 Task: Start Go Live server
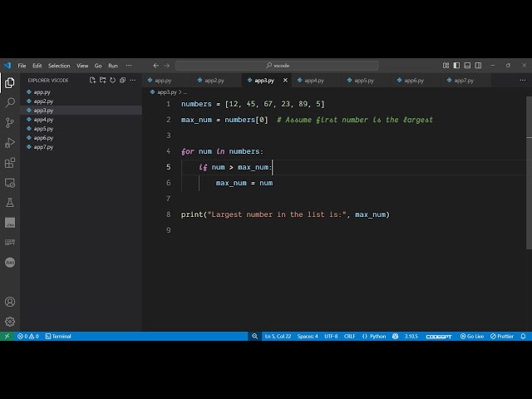click(x=472, y=336)
